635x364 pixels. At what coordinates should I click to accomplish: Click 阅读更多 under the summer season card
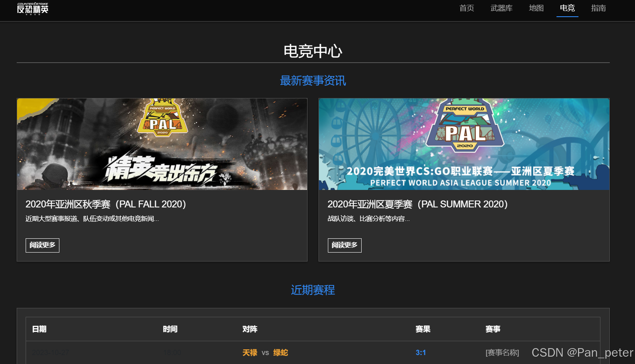tap(345, 245)
